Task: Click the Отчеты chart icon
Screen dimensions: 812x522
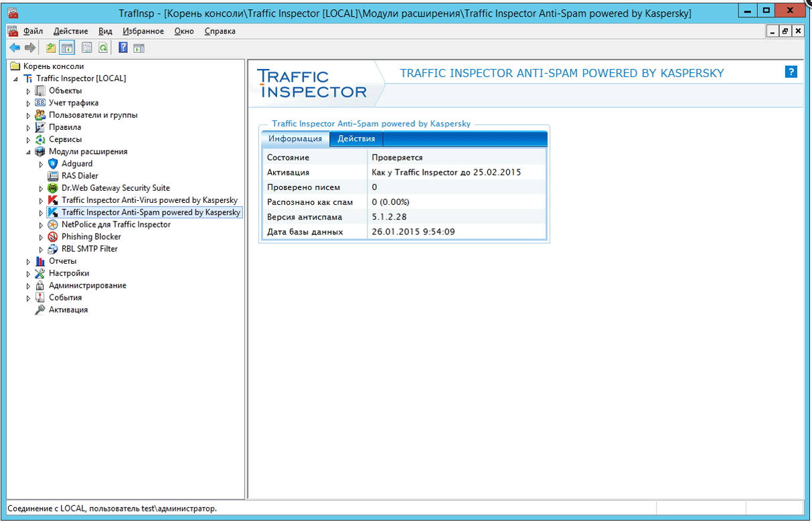Action: click(40, 260)
